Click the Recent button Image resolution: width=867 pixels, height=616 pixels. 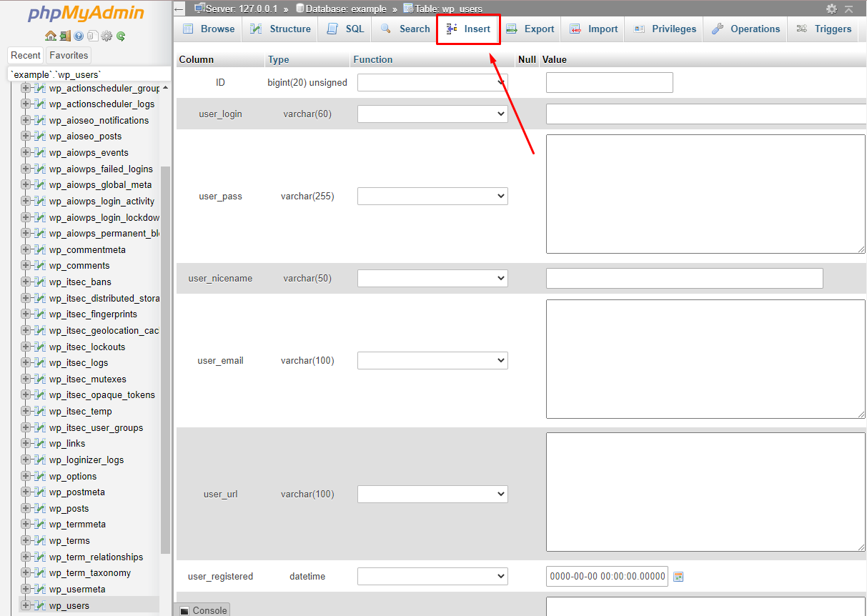point(26,55)
